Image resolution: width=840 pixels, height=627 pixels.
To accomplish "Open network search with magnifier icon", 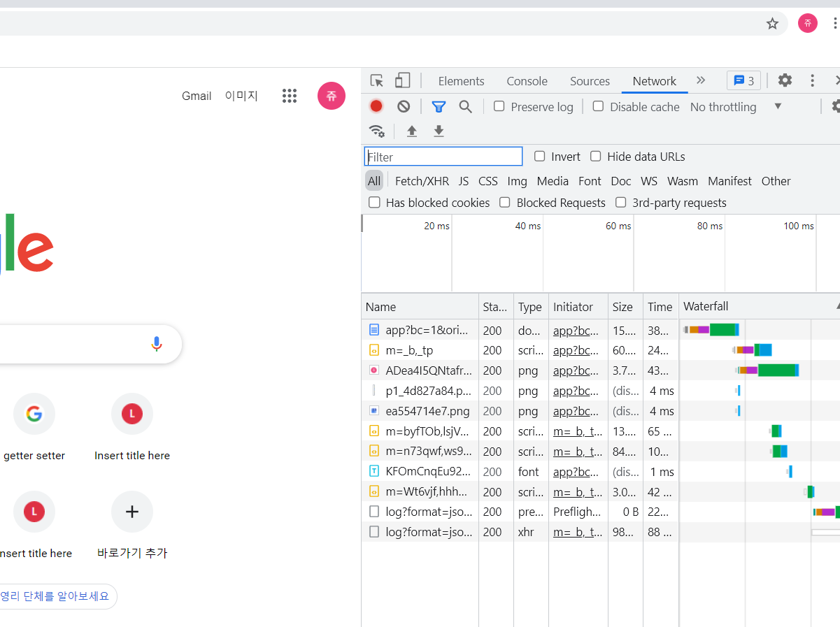I will 465,106.
